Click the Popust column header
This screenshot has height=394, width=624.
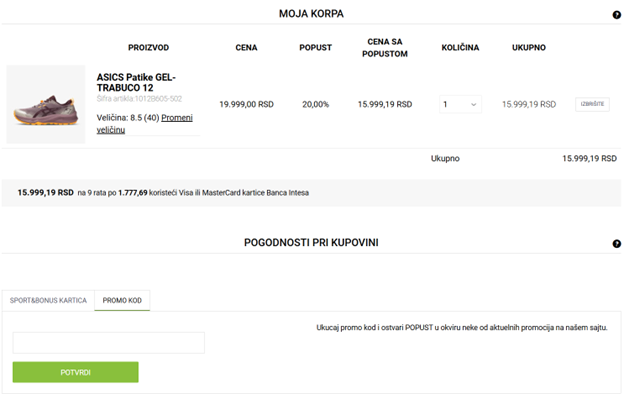pyautogui.click(x=316, y=48)
